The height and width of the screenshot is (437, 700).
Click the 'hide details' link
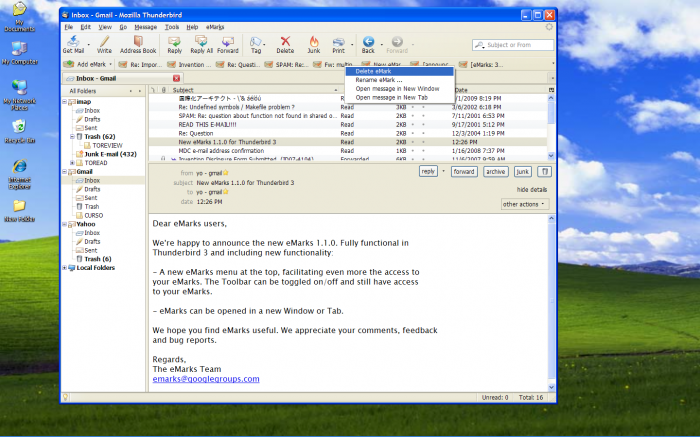532,190
